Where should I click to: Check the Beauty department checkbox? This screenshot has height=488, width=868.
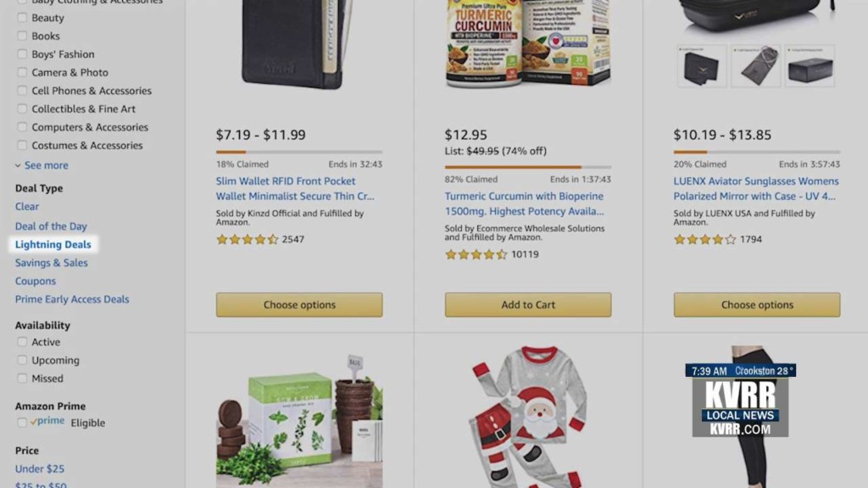coord(22,18)
